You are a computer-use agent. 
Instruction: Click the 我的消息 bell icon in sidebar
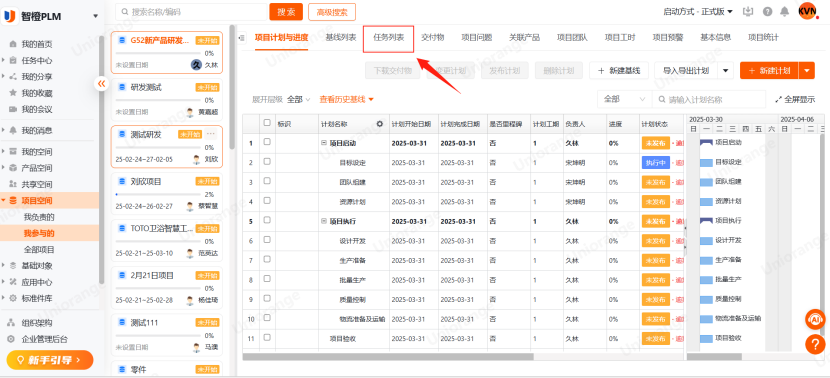pyautogui.click(x=13, y=130)
